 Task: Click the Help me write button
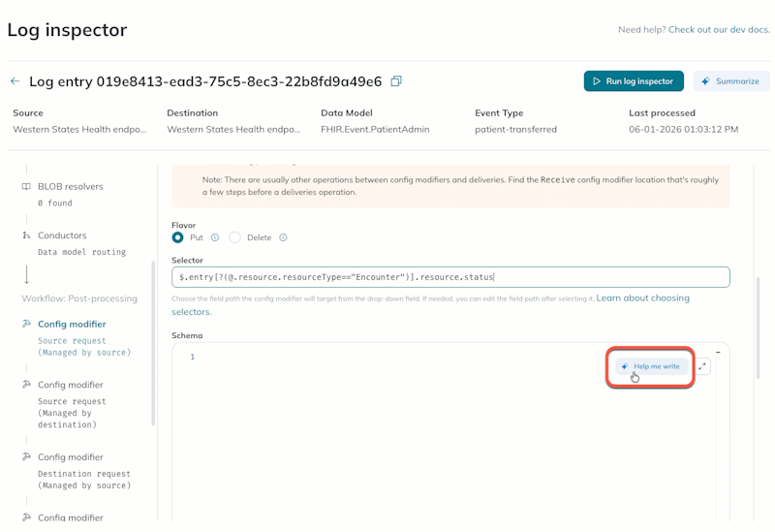coord(651,366)
